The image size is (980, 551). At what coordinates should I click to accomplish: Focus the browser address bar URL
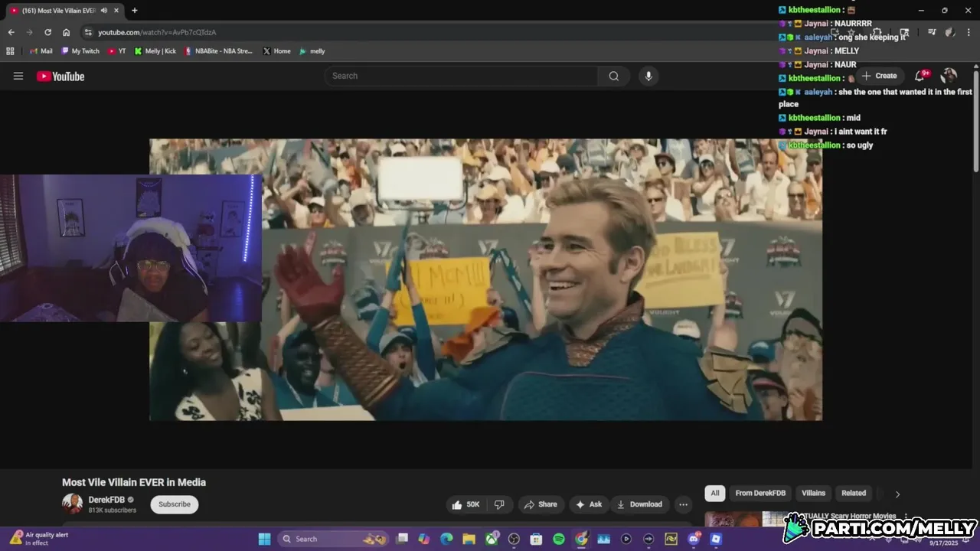[157, 32]
